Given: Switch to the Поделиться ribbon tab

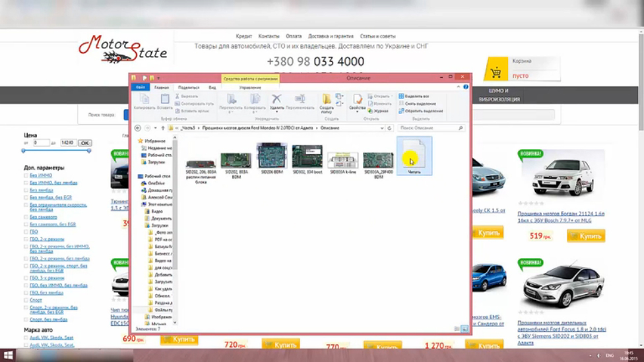Looking at the screenshot, I should coord(189,88).
